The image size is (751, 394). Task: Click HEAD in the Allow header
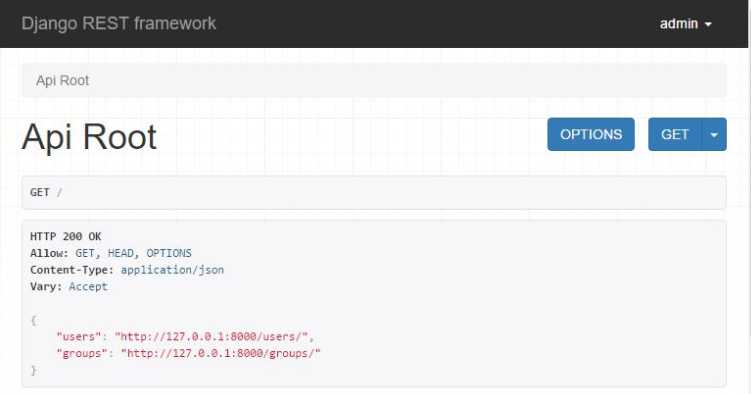pyautogui.click(x=121, y=253)
